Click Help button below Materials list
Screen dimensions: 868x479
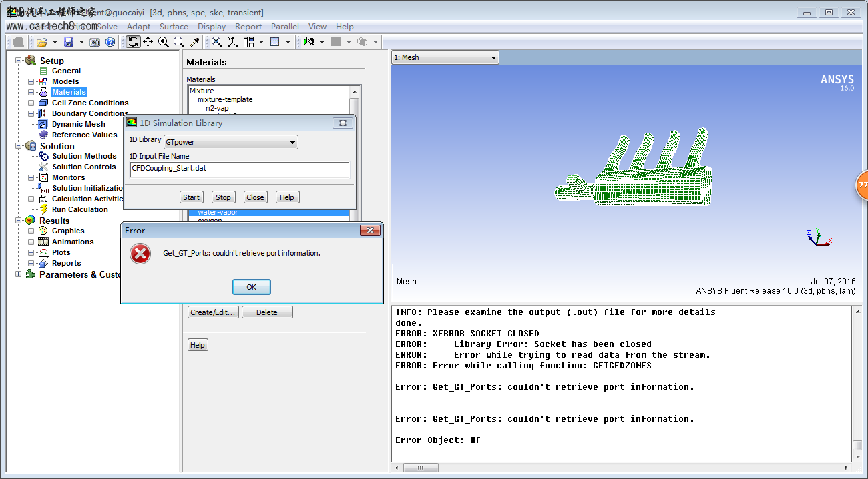click(198, 345)
